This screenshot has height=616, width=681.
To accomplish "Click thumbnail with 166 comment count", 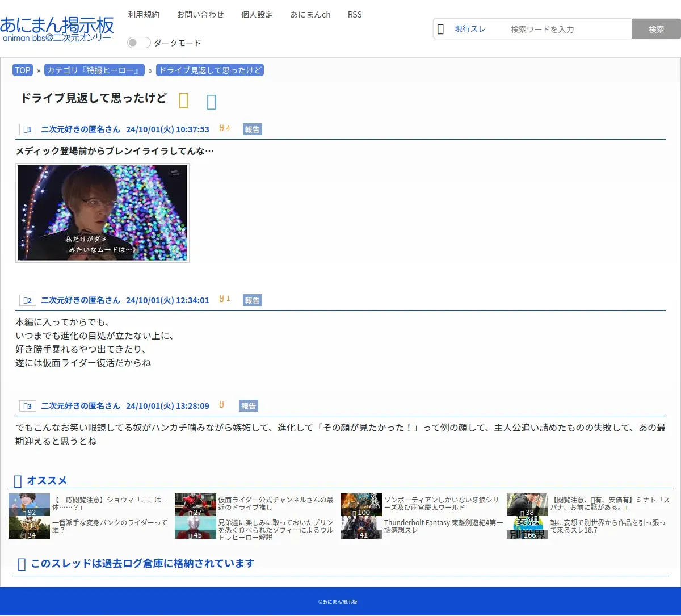I will (x=528, y=527).
